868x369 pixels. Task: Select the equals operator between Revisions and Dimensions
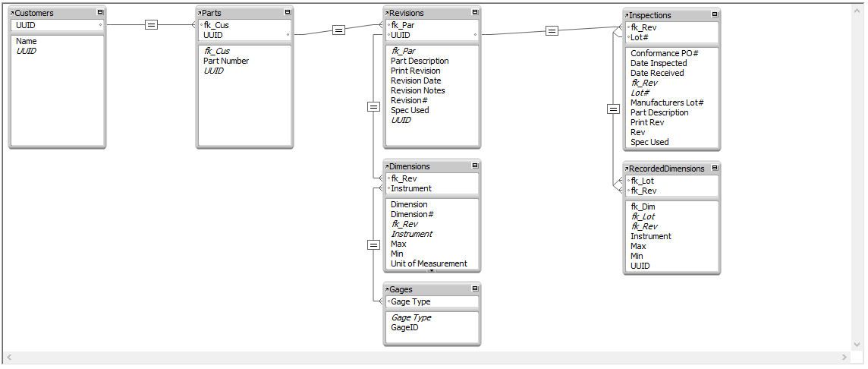point(373,106)
